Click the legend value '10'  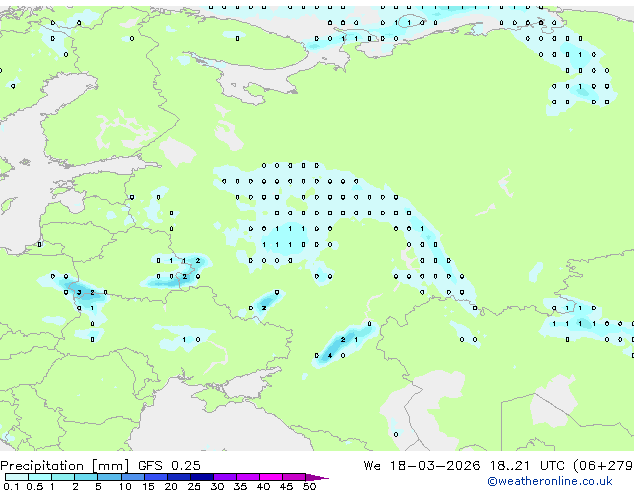[x=125, y=486]
